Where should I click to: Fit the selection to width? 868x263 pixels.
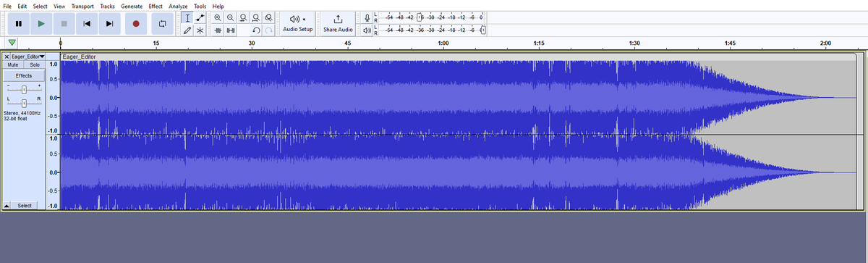click(x=243, y=17)
